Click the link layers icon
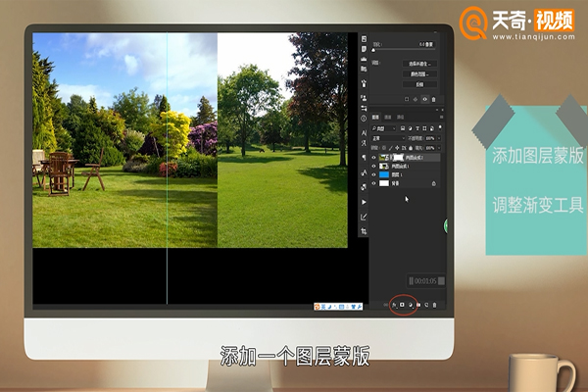 tap(383, 305)
